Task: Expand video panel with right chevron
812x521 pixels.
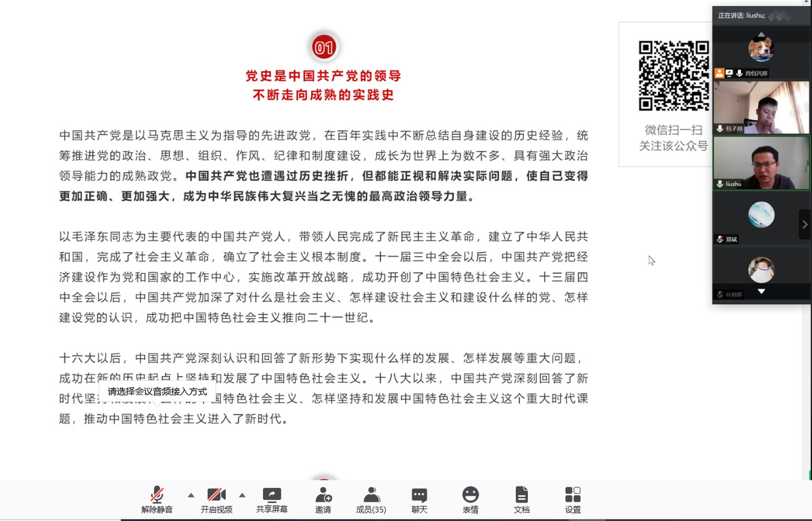Action: [805, 224]
